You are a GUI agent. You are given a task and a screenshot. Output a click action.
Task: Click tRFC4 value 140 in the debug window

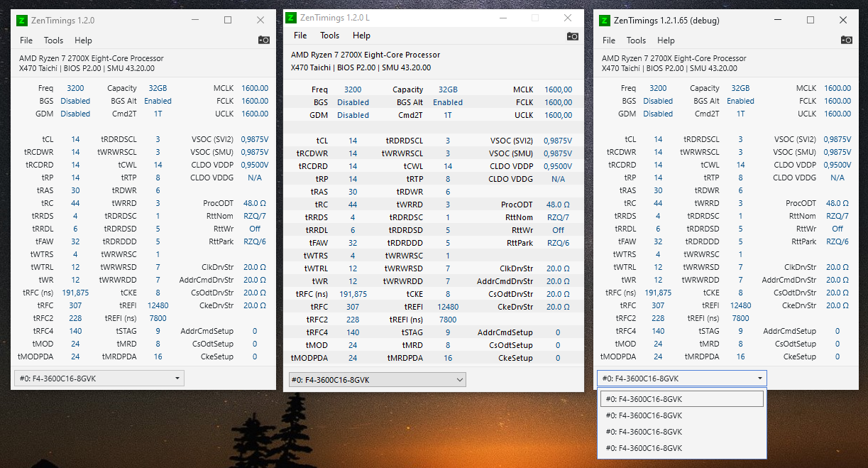click(x=658, y=331)
